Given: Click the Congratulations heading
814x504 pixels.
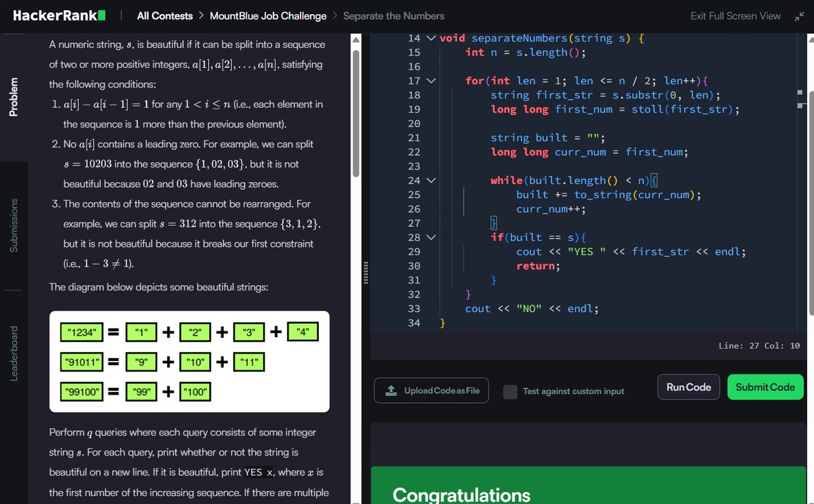Looking at the screenshot, I should 461,495.
